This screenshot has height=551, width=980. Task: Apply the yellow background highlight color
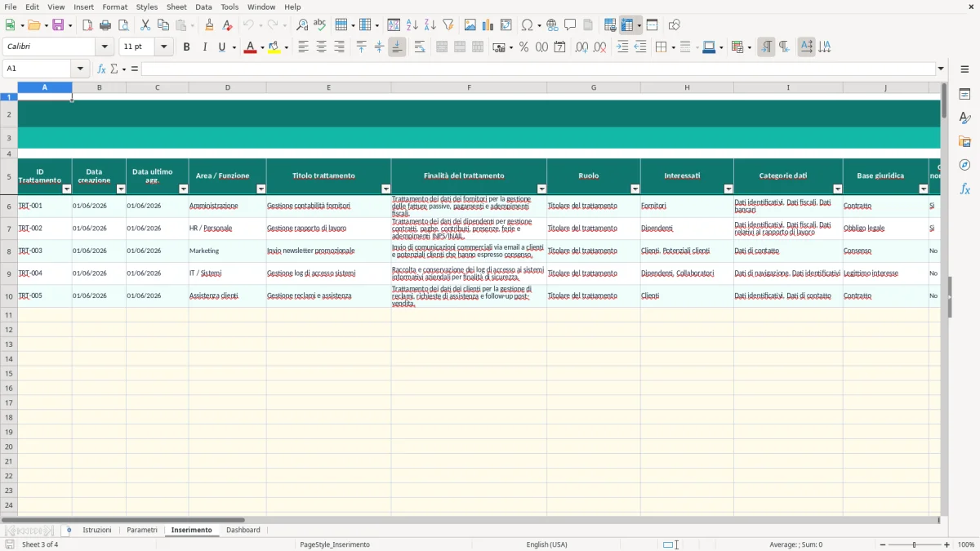pos(274,47)
